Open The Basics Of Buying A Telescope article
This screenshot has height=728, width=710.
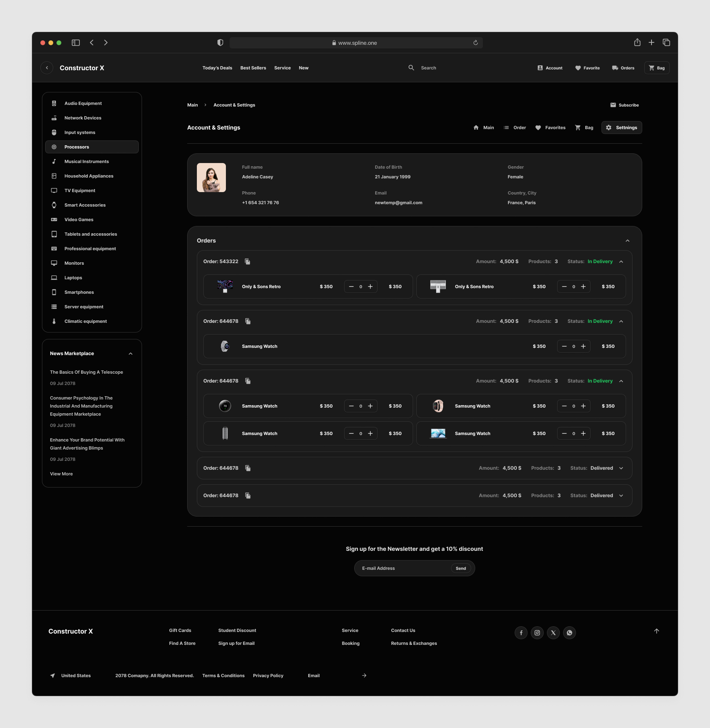pyautogui.click(x=86, y=372)
